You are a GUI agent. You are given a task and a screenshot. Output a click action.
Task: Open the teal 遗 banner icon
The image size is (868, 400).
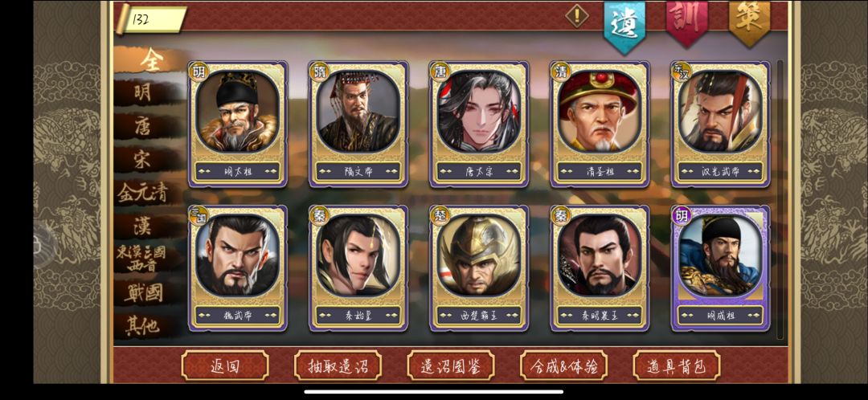click(624, 26)
